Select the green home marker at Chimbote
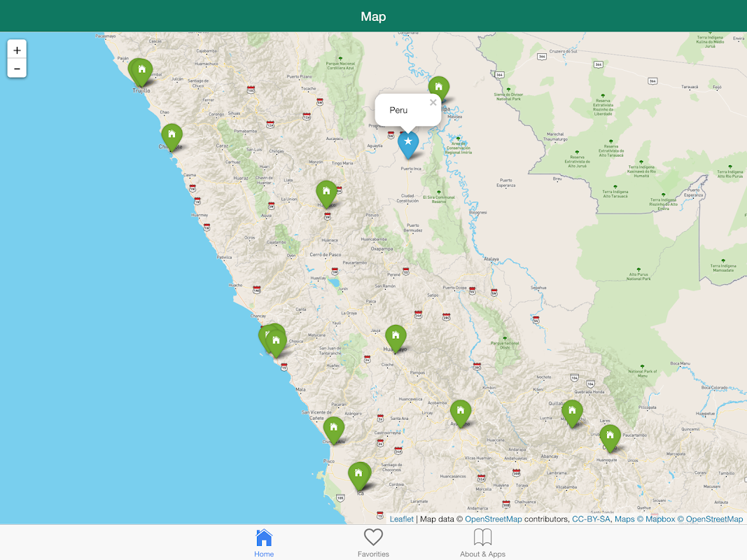The image size is (747, 560). click(172, 138)
